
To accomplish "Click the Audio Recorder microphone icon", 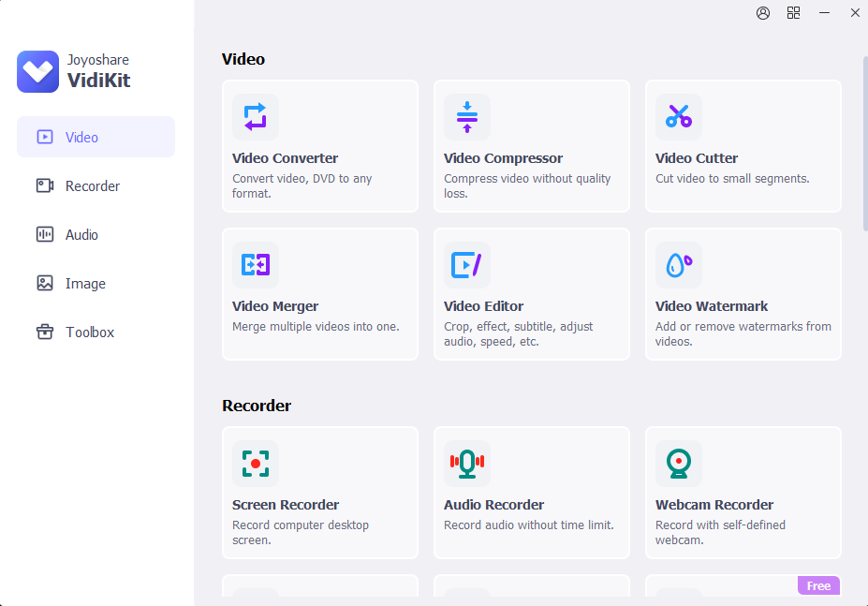I will (x=467, y=464).
